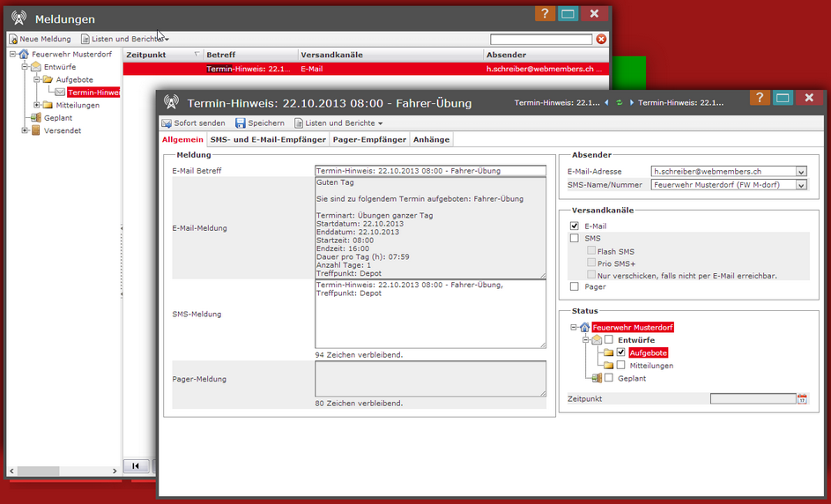Open the SMS-Name/Nummer dropdown

pos(800,185)
